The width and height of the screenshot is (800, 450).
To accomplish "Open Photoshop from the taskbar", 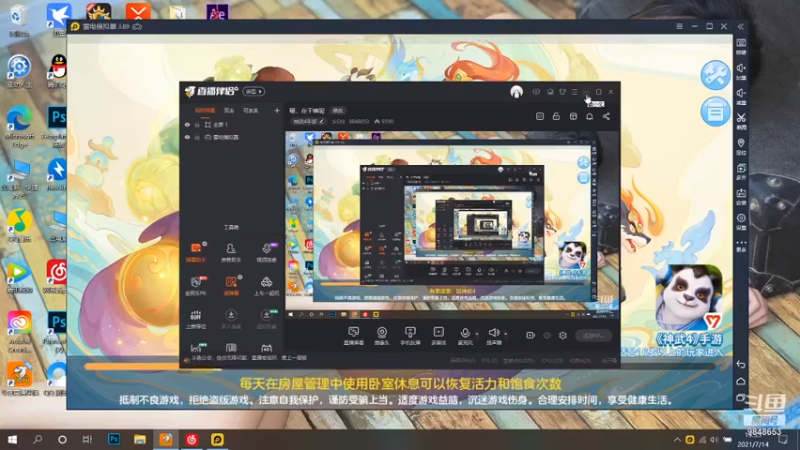I will 114,439.
